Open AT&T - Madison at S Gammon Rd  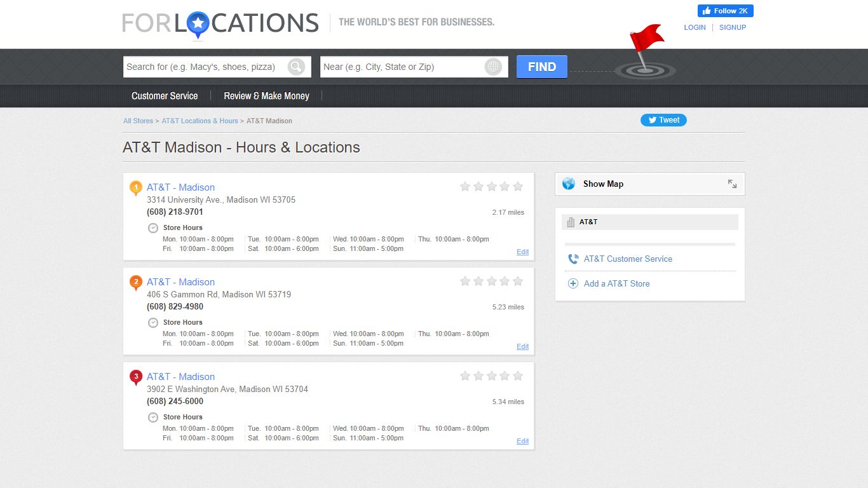click(180, 282)
